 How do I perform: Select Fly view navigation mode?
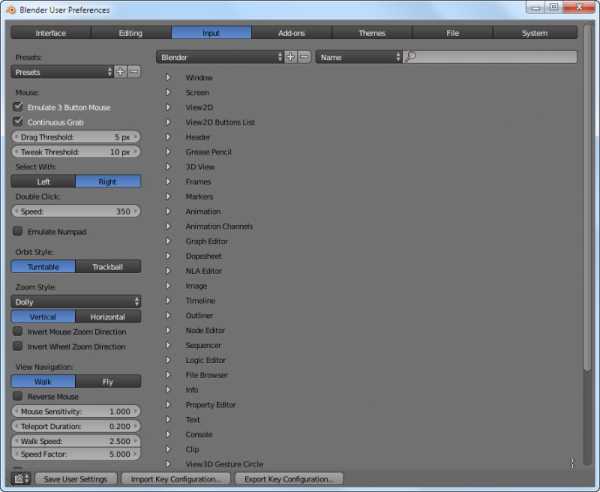(108, 381)
